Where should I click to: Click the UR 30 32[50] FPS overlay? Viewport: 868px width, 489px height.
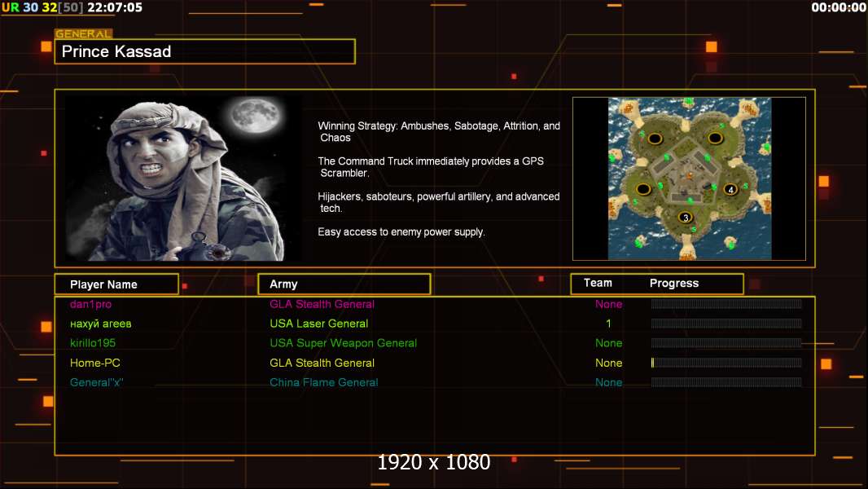point(42,8)
